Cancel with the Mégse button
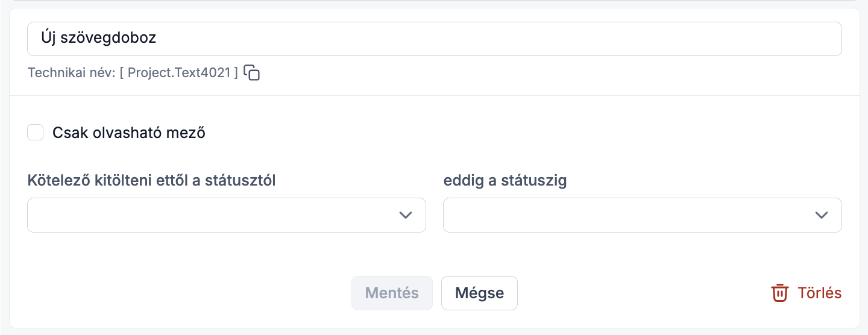This screenshot has height=335, width=868. click(479, 293)
